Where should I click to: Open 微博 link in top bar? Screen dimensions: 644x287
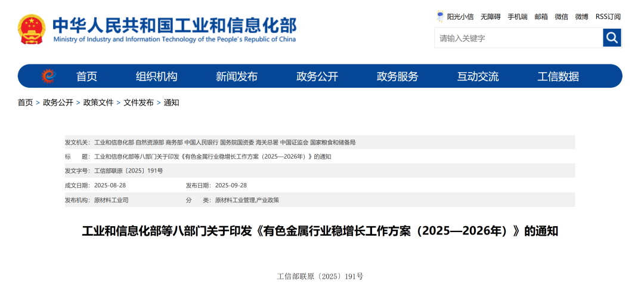[x=581, y=17]
